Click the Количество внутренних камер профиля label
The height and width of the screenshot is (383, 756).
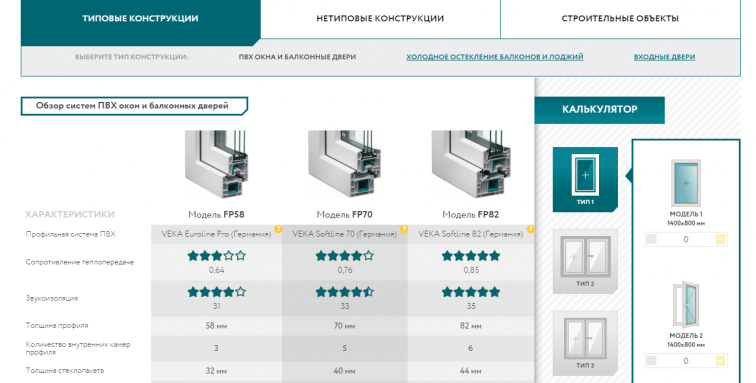[x=78, y=348]
